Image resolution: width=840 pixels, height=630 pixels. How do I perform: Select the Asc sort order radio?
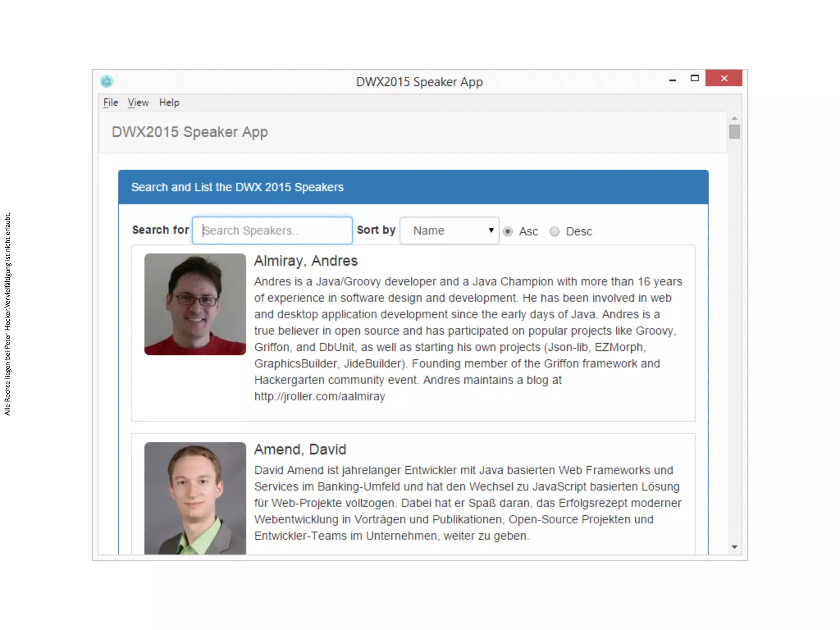(x=508, y=231)
